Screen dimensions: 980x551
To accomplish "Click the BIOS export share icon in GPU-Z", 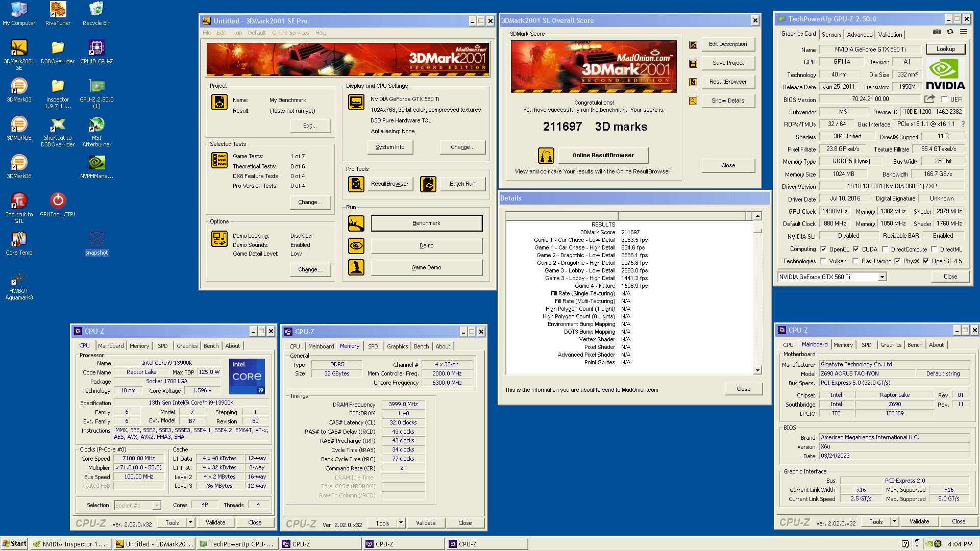I will pos(929,99).
